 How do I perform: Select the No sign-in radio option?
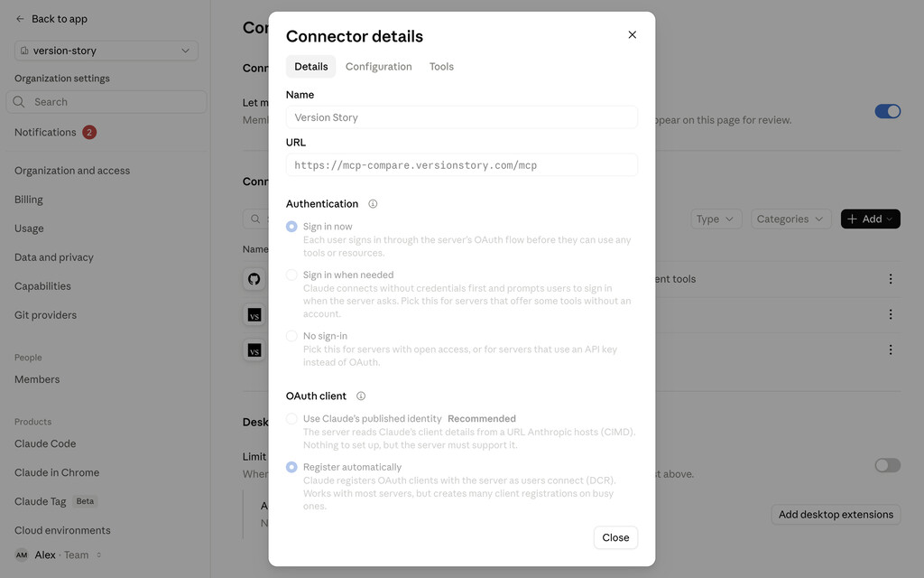point(291,336)
